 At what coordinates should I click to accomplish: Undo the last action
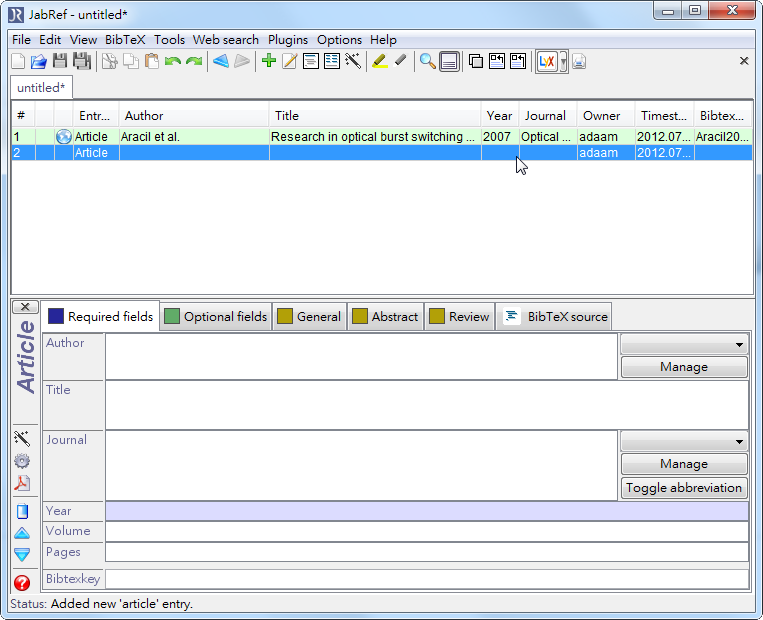tap(173, 61)
